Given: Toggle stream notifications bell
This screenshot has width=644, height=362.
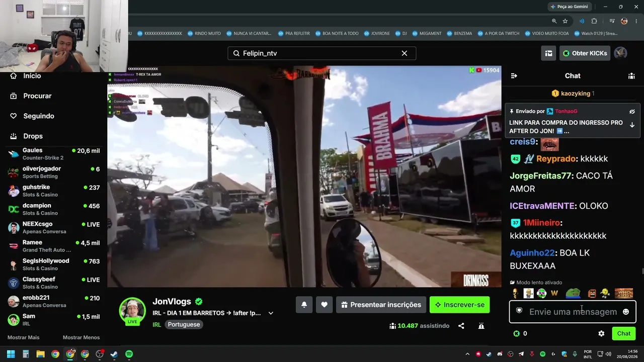Looking at the screenshot, I should point(304,305).
